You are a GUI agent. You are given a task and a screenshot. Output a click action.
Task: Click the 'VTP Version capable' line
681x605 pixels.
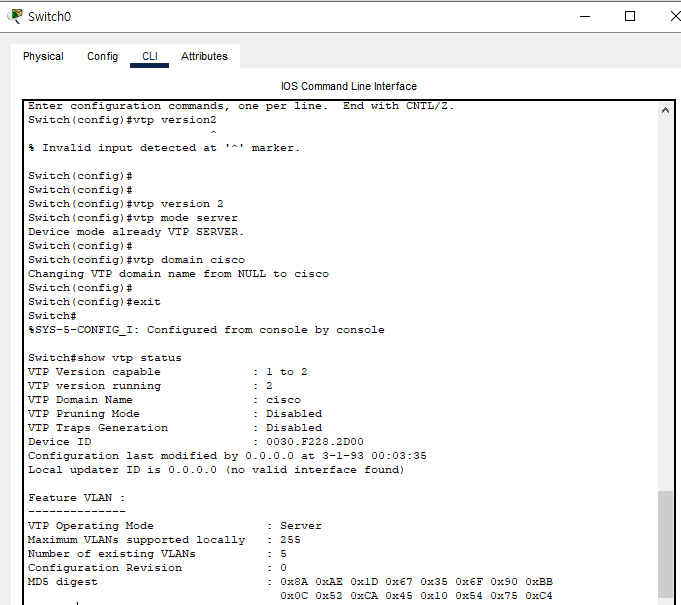point(168,372)
